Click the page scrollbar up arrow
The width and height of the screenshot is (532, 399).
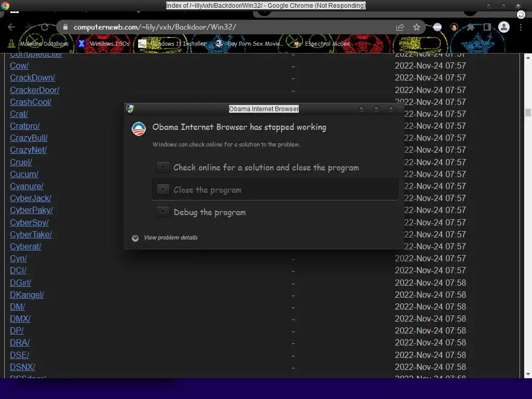528,58
